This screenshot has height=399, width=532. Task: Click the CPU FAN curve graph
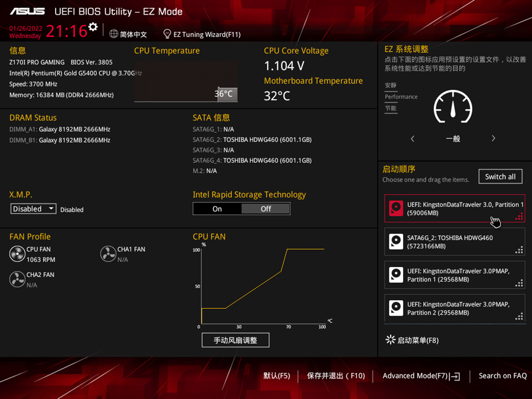(x=262, y=286)
